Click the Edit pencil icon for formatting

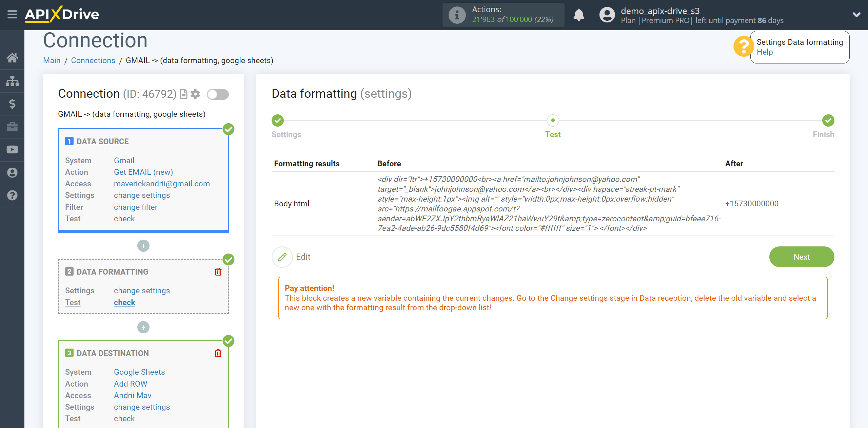(x=282, y=256)
